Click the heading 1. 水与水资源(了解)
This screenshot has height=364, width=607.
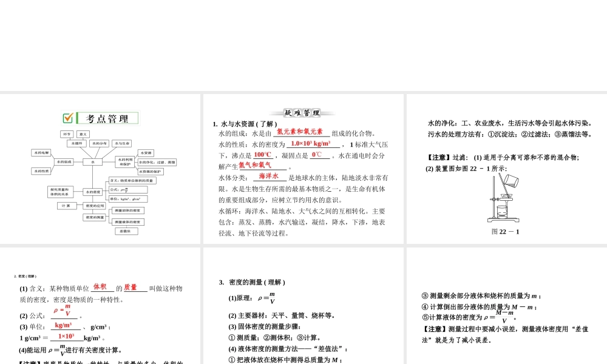pyautogui.click(x=245, y=124)
